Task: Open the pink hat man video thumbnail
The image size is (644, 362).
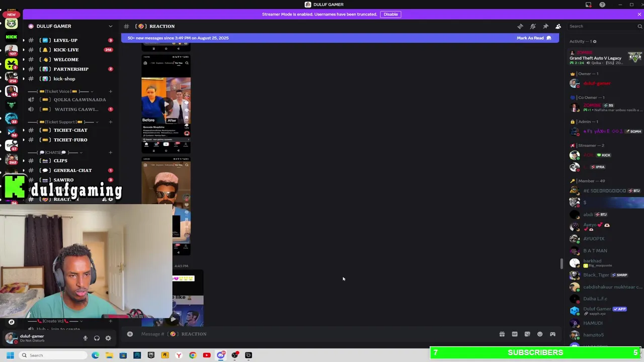Action: (166, 206)
